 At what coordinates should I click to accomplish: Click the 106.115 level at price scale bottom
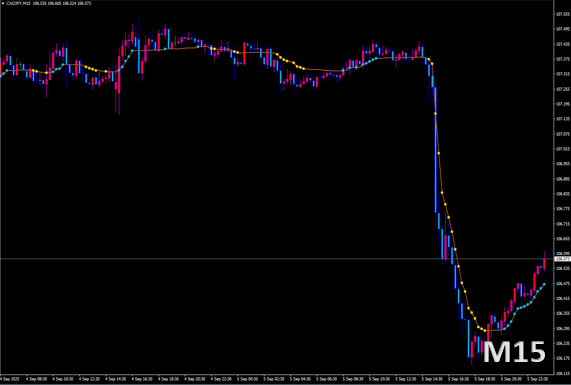tap(562, 373)
